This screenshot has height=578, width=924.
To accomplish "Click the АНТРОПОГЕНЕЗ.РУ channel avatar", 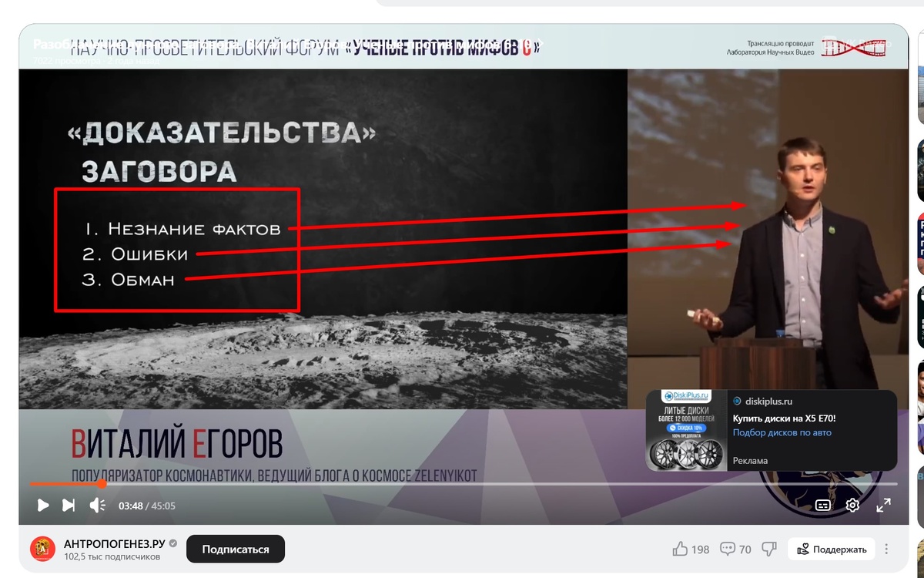I will tap(42, 549).
